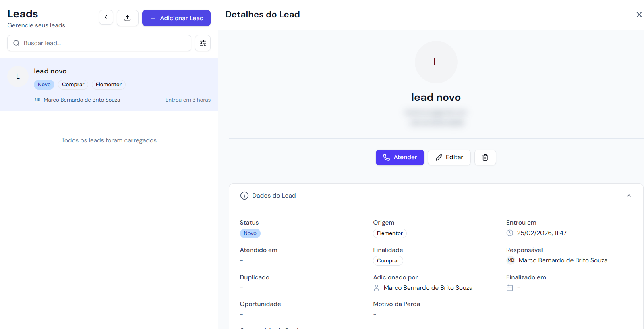Collapse the sidebar with back chevron
Image resolution: width=644 pixels, height=329 pixels.
[106, 17]
